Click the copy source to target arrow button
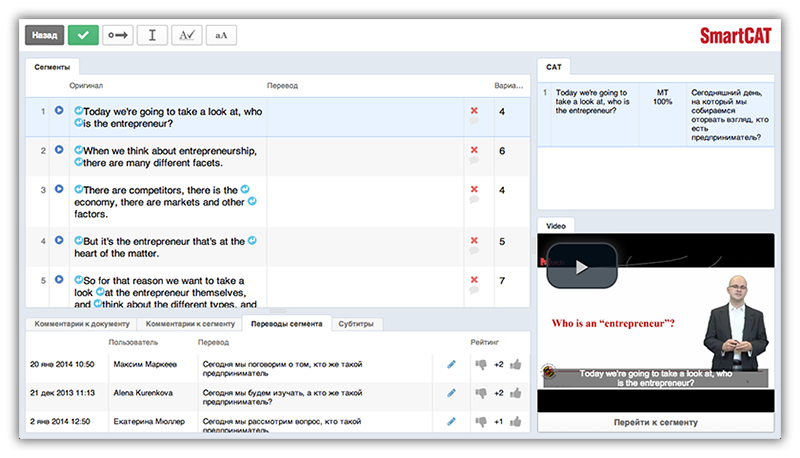Image resolution: width=800 pixels, height=458 pixels. [x=118, y=35]
